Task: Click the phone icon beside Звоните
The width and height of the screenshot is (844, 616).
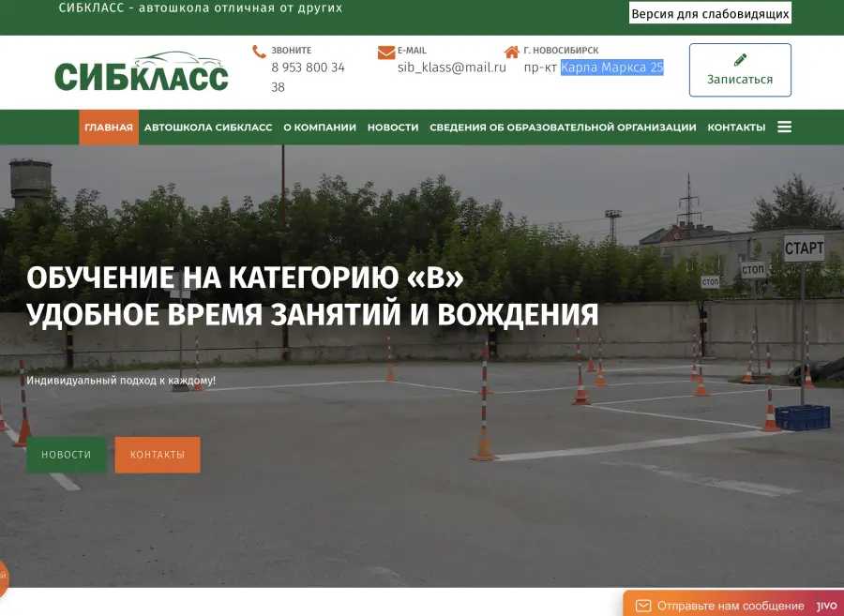Action: click(x=259, y=52)
